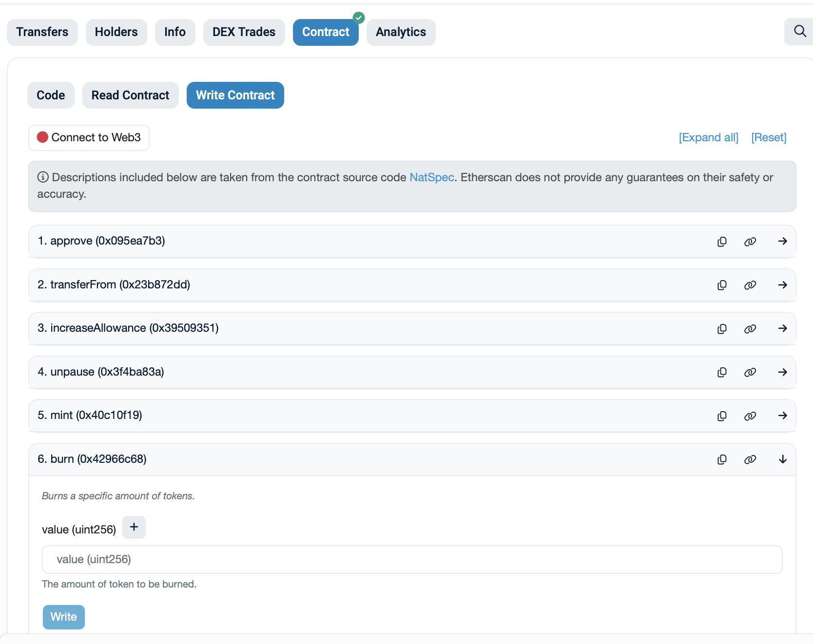
Task: Copy the increaseAllowance method name
Action: [722, 329]
